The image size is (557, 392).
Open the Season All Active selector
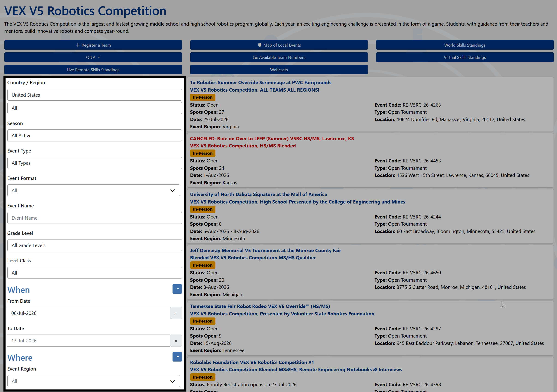pos(94,135)
